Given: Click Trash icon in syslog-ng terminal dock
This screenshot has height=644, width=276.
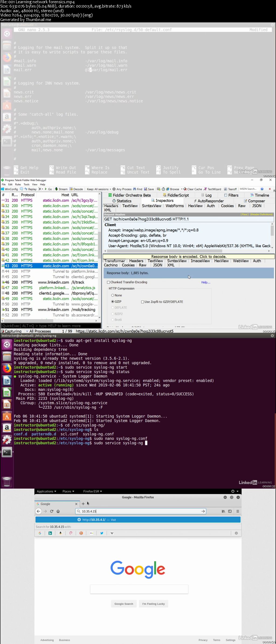Looking at the screenshot, I should 7,482.
